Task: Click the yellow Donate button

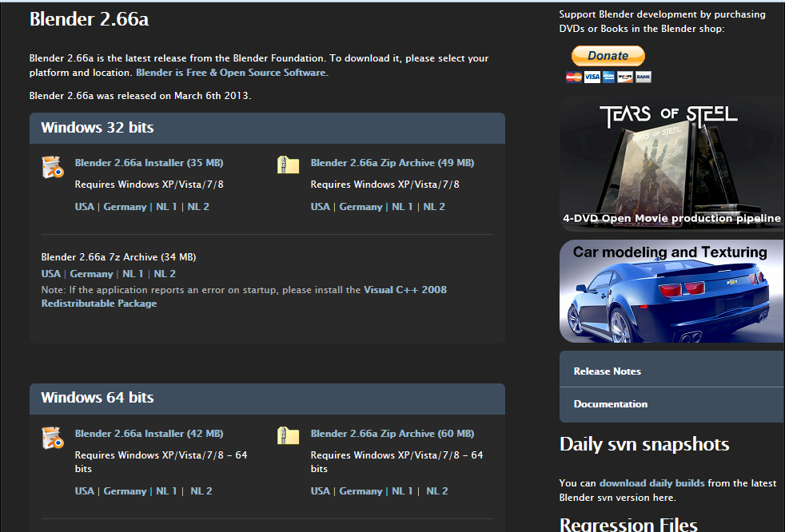Action: 608,56
